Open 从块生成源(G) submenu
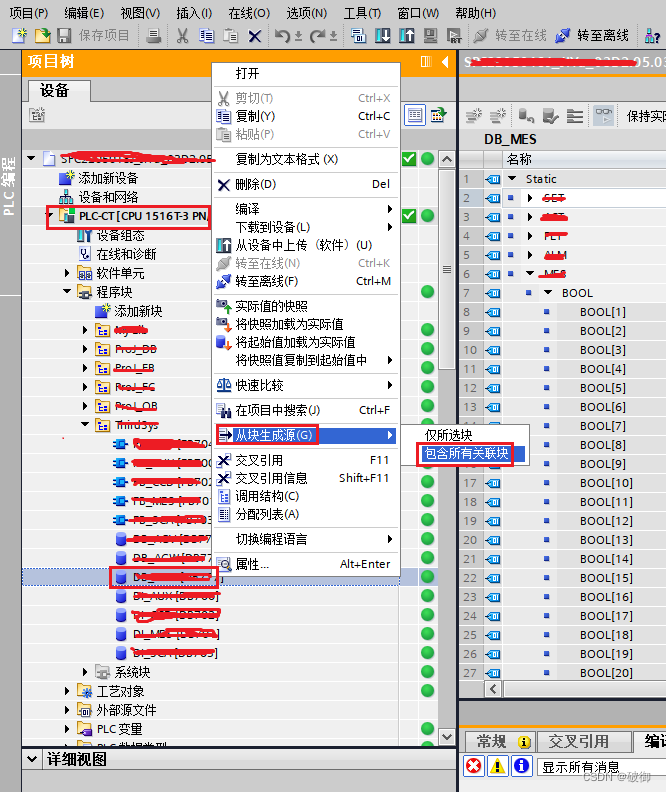Screen dimensions: 666x792 pos(306,435)
